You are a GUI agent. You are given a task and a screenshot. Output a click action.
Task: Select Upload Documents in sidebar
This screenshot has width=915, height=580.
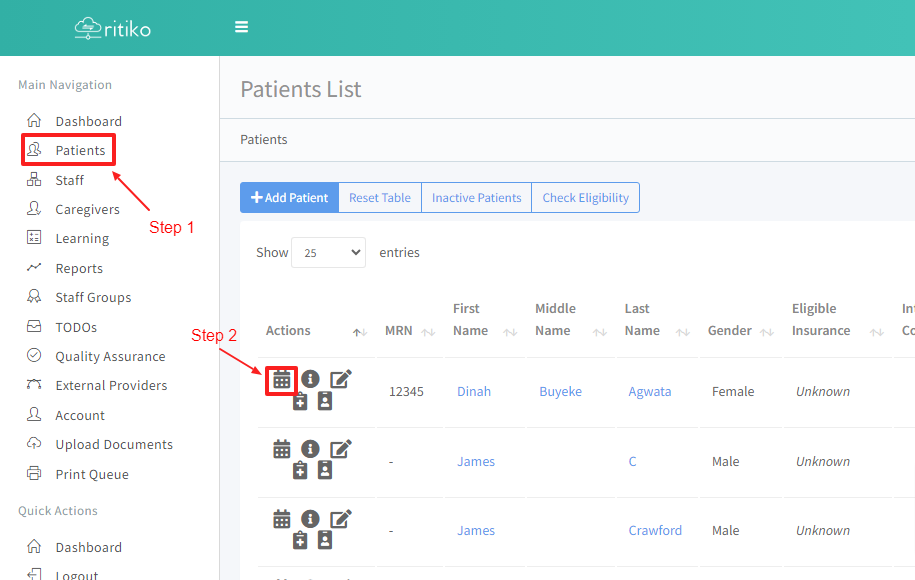(x=114, y=444)
